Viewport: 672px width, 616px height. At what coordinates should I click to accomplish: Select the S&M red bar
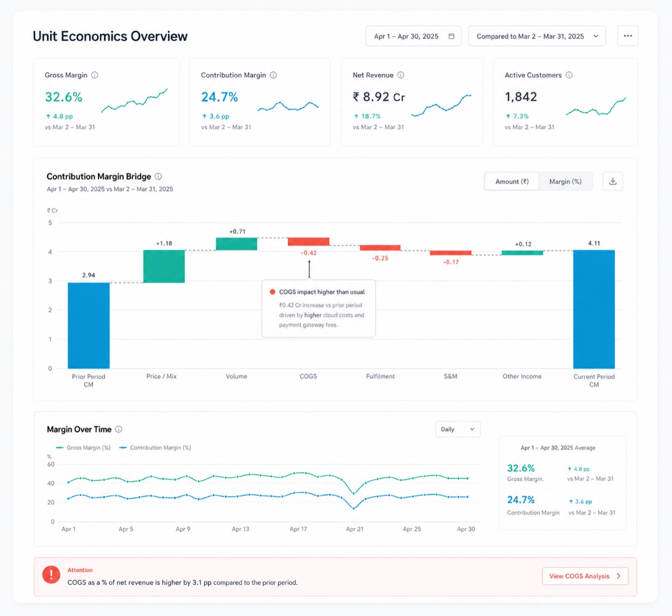[451, 253]
